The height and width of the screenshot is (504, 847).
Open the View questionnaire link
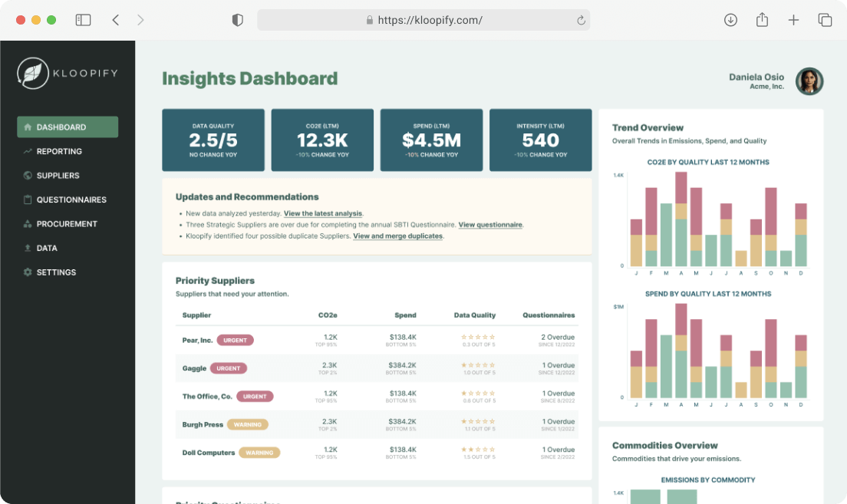[490, 225]
